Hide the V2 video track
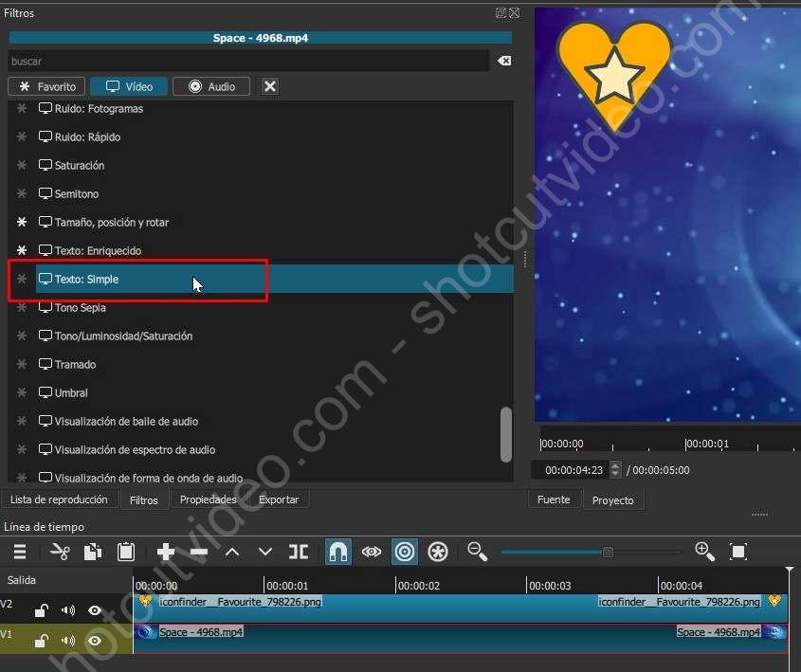The image size is (801, 672). tap(94, 610)
